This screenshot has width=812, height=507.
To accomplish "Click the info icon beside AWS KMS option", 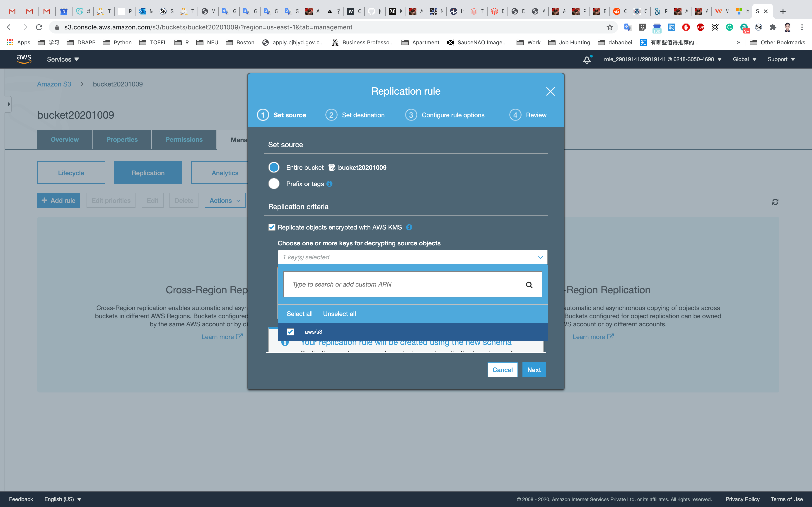I will click(x=409, y=227).
